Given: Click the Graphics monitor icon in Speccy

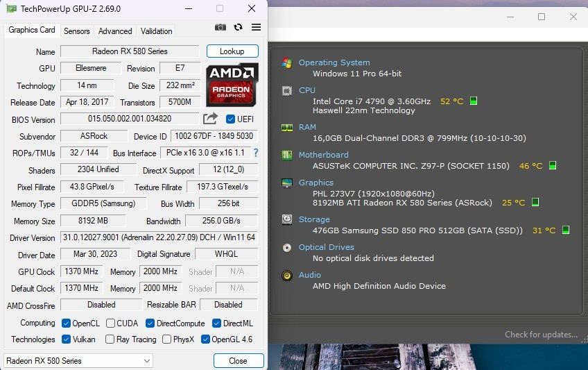Looking at the screenshot, I should click(x=287, y=183).
